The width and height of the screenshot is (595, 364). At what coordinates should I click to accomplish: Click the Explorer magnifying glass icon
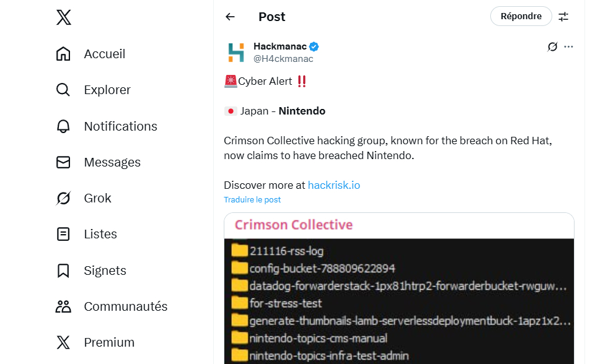(x=63, y=90)
